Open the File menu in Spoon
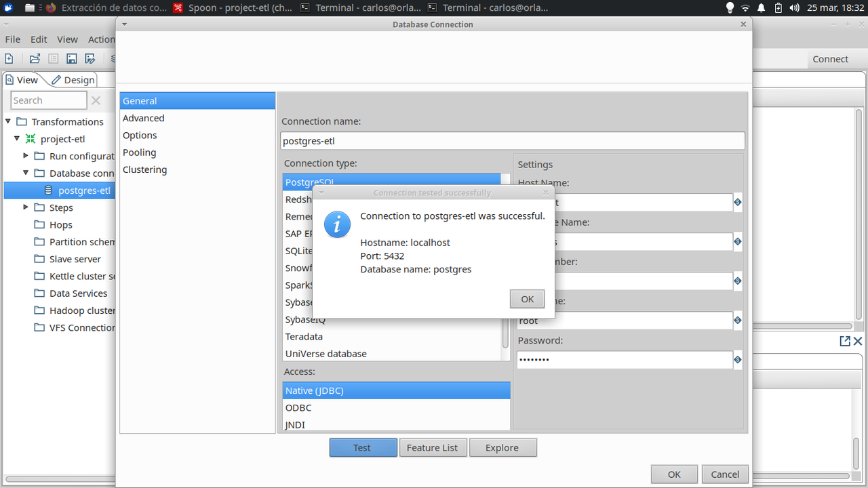The width and height of the screenshot is (868, 488). (x=13, y=39)
